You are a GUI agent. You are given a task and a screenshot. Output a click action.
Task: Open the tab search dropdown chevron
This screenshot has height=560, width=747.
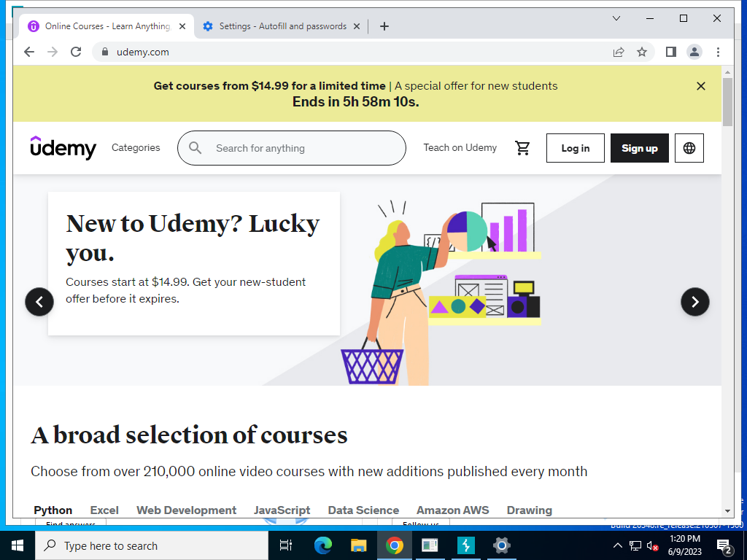point(616,18)
